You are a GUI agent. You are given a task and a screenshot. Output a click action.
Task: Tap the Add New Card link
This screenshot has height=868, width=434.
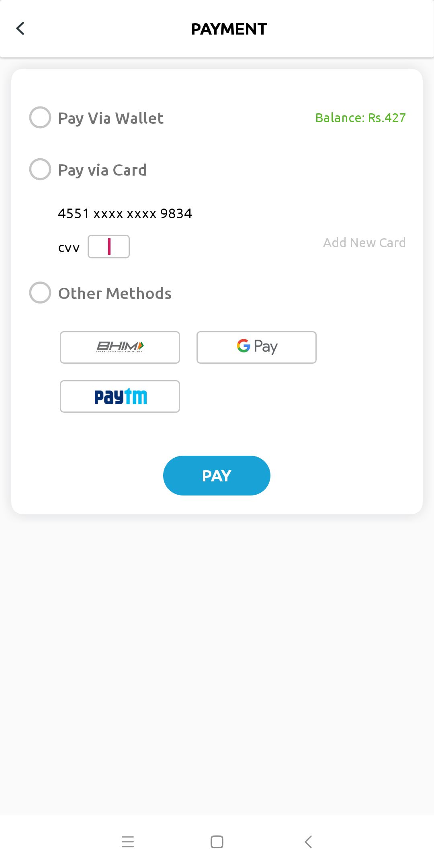(364, 243)
